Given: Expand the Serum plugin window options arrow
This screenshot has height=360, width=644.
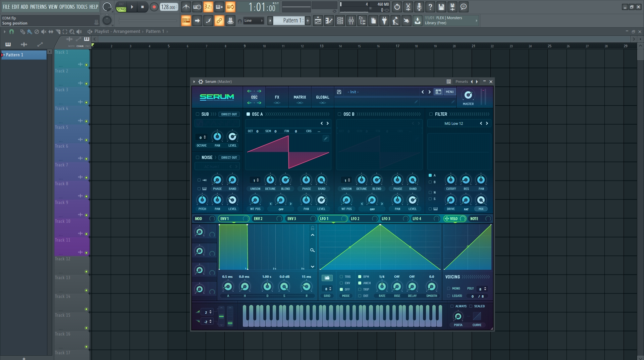Looking at the screenshot, I should tap(194, 82).
